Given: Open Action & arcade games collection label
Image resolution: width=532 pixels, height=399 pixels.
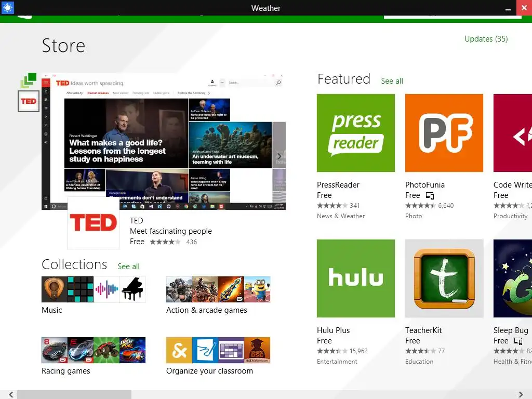Looking at the screenshot, I should tap(207, 310).
